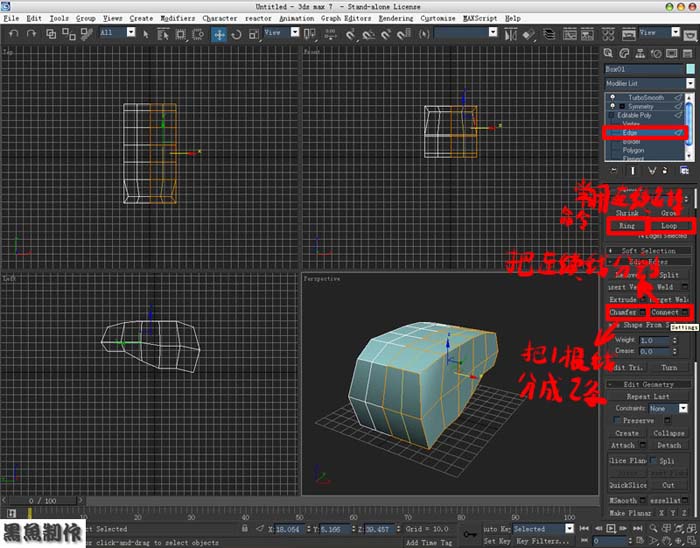
Task: Click the Undo arrow in the main toolbar
Action: [x=14, y=33]
